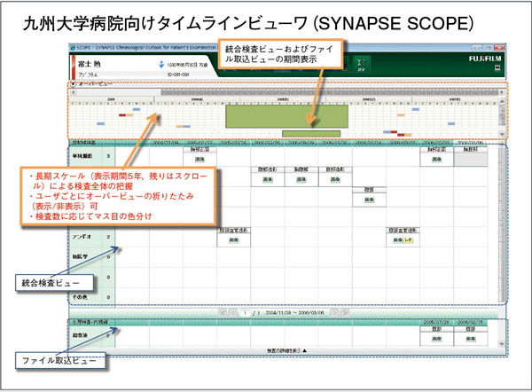Click the 2006/02/15 date header in the file view
The width and height of the screenshot is (532, 392).
click(470, 322)
